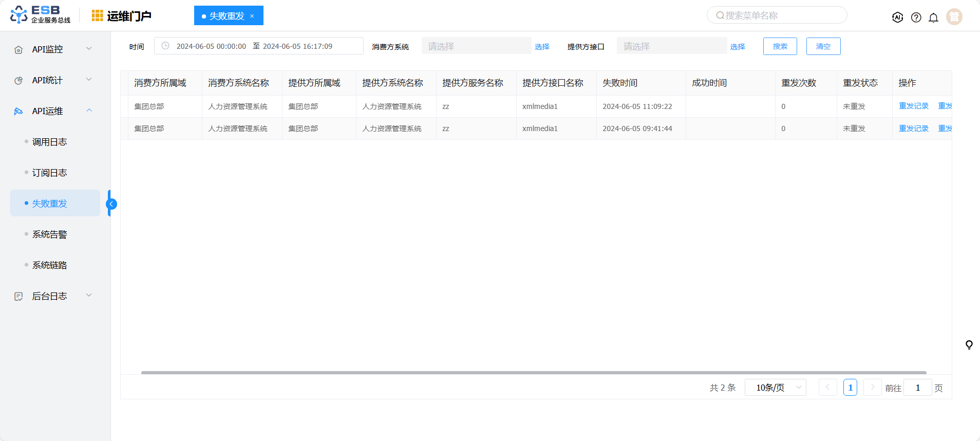Click the user avatar icon
This screenshot has height=441, width=980.
tap(954, 17)
